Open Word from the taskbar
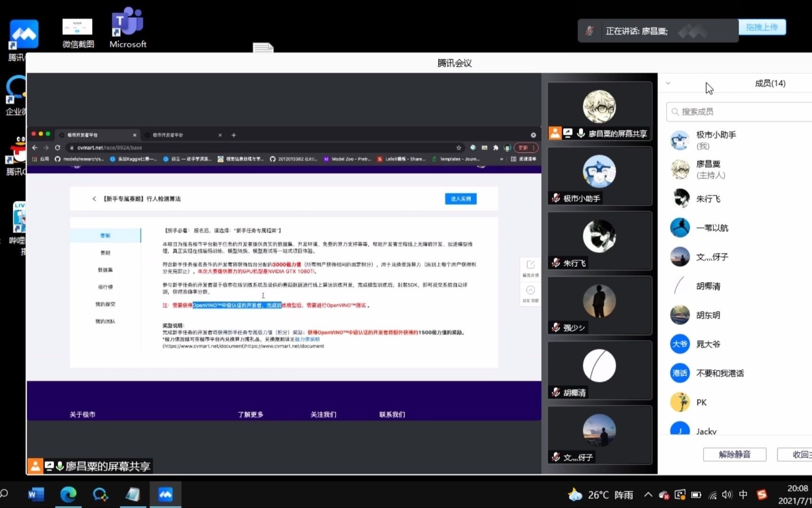 pos(36,494)
